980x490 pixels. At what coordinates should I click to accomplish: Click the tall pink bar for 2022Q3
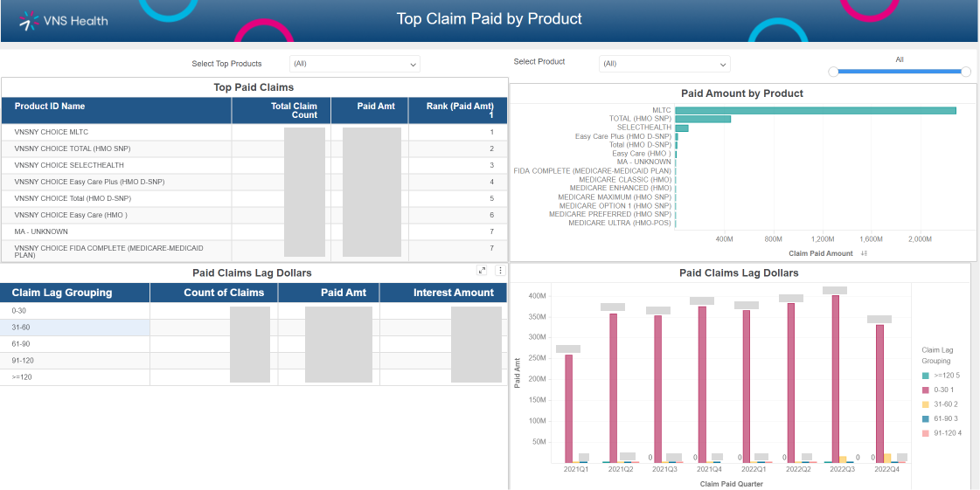pyautogui.click(x=836, y=379)
